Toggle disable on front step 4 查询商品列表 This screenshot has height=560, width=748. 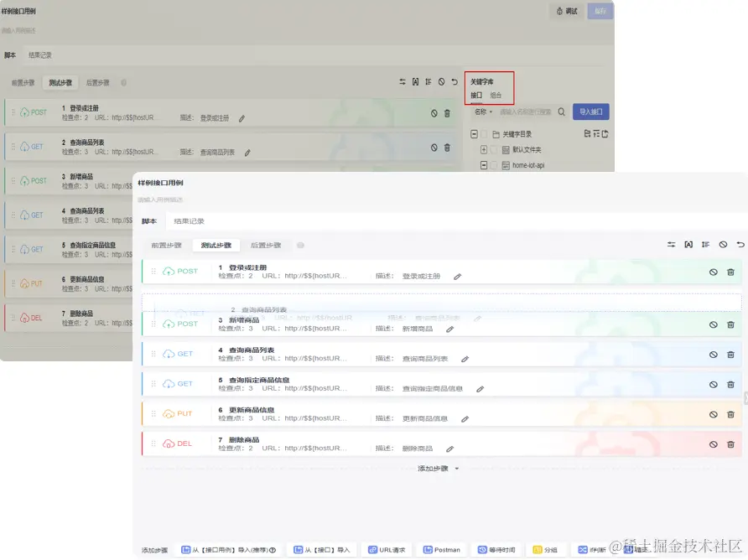coord(713,355)
